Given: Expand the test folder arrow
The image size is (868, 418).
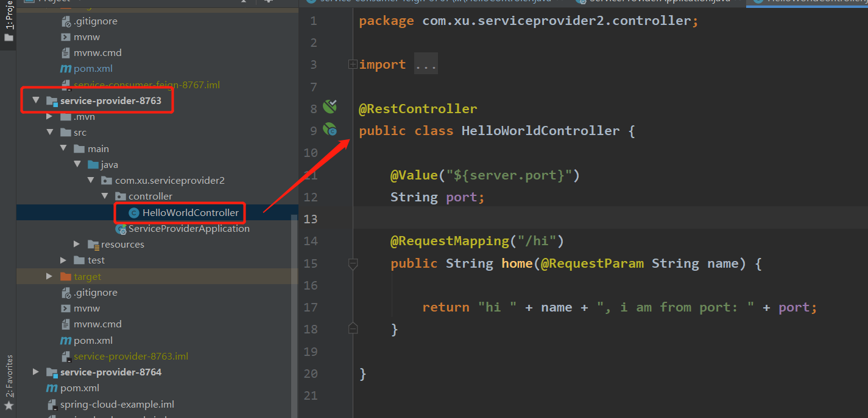Looking at the screenshot, I should 63,260.
